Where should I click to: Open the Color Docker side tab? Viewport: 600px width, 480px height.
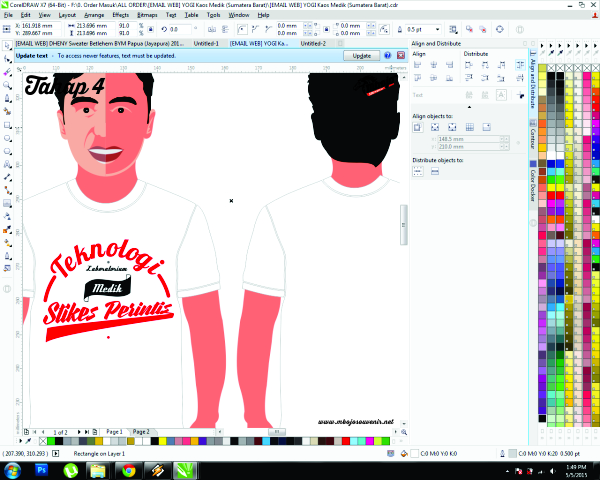tap(533, 186)
